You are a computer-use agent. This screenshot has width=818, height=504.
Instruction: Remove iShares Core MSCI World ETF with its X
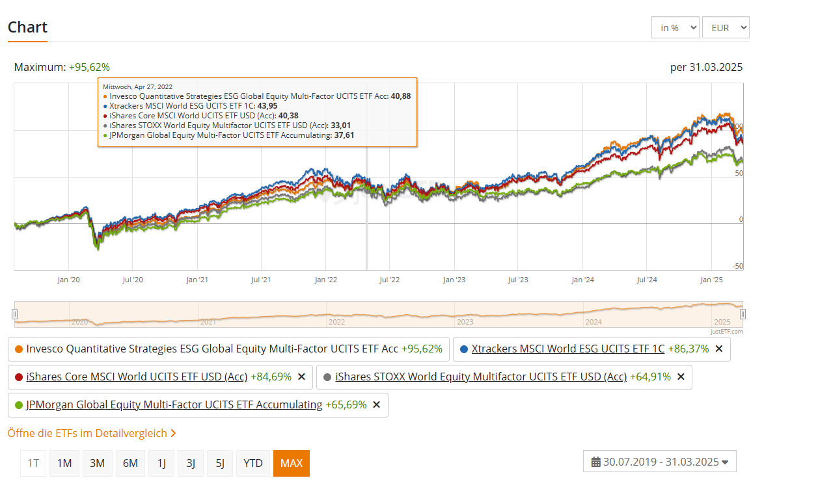coord(301,377)
